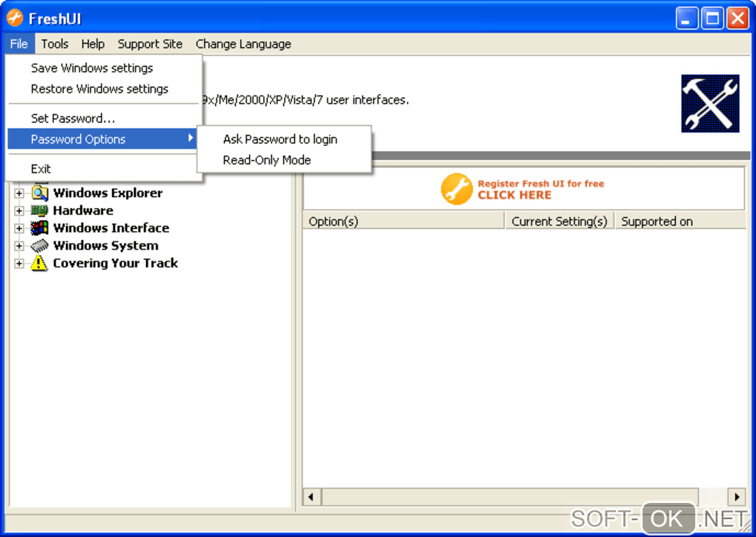Click the horizontal scrollbar right arrow
Viewport: 756px width, 537px height.
737,497
